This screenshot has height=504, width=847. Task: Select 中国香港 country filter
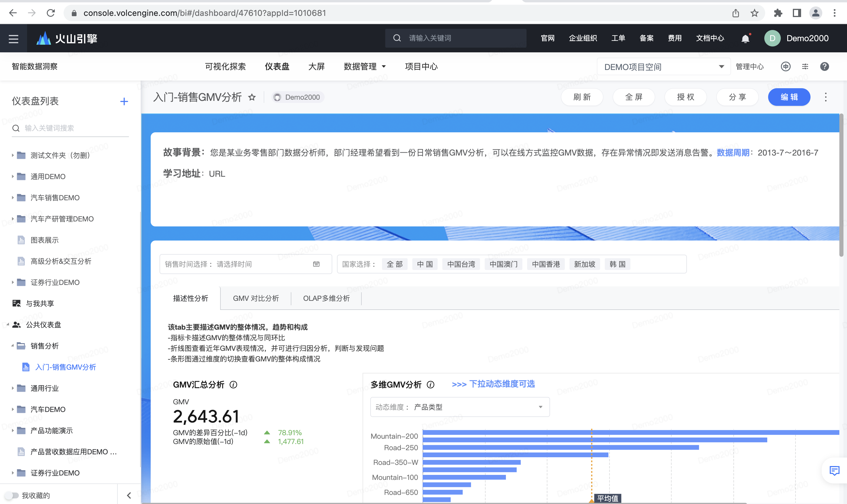546,264
